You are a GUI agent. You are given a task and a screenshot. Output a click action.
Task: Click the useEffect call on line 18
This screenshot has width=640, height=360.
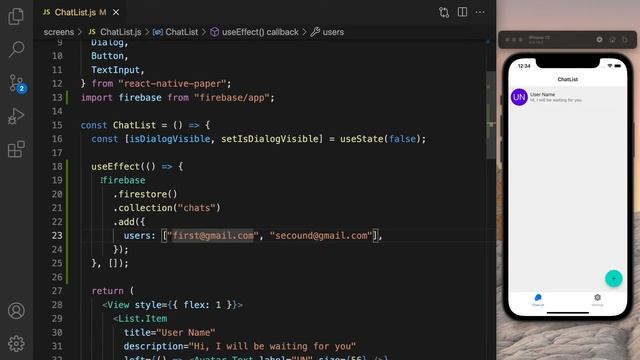click(116, 167)
